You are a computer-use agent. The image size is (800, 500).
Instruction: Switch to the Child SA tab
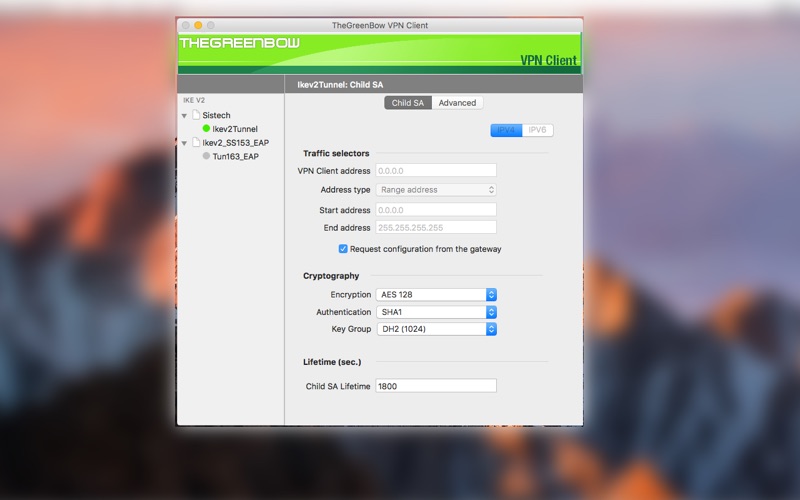pyautogui.click(x=408, y=103)
